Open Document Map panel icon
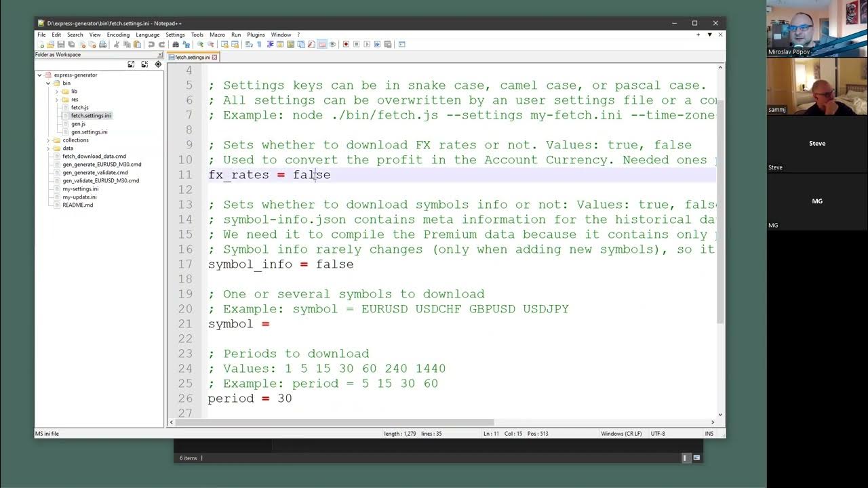The width and height of the screenshot is (868, 488). tap(290, 45)
